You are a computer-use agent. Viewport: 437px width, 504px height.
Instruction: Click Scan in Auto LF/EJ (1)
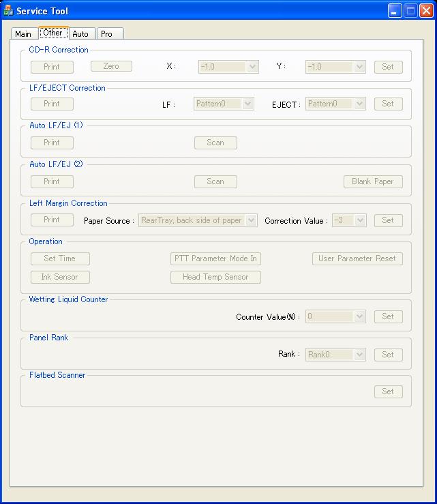(x=215, y=143)
